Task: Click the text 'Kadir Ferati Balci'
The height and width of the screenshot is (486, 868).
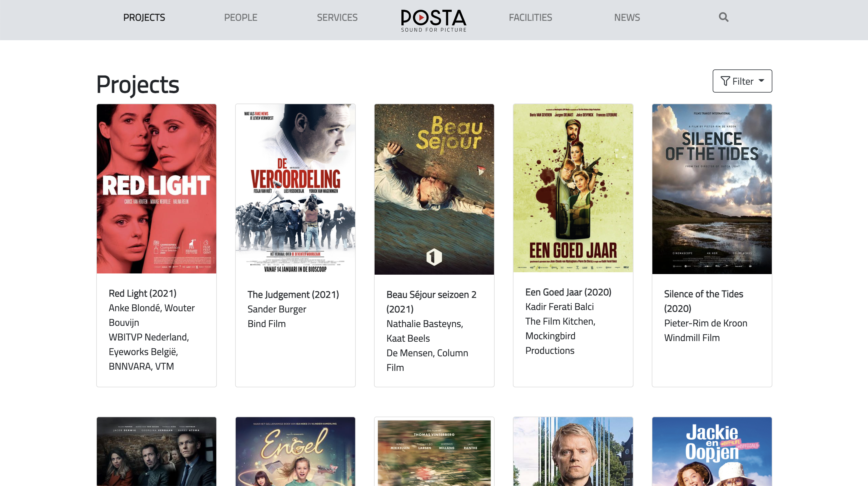Action: [x=559, y=307]
